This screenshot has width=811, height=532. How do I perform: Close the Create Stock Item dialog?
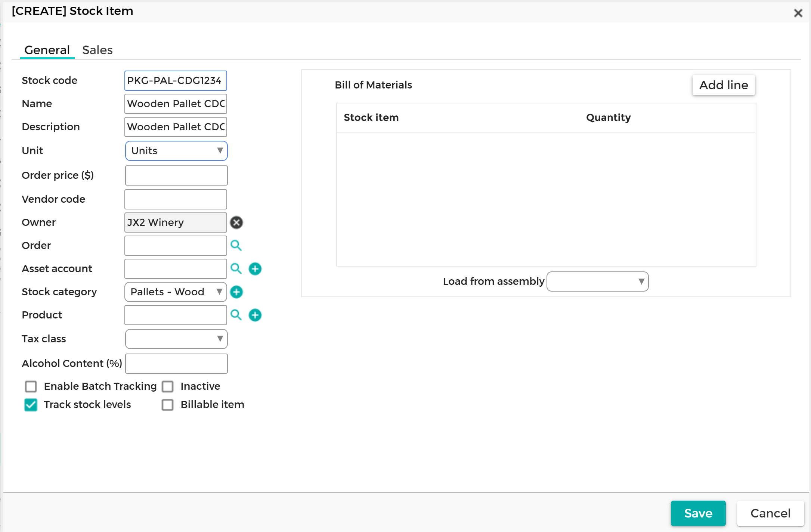(x=798, y=13)
